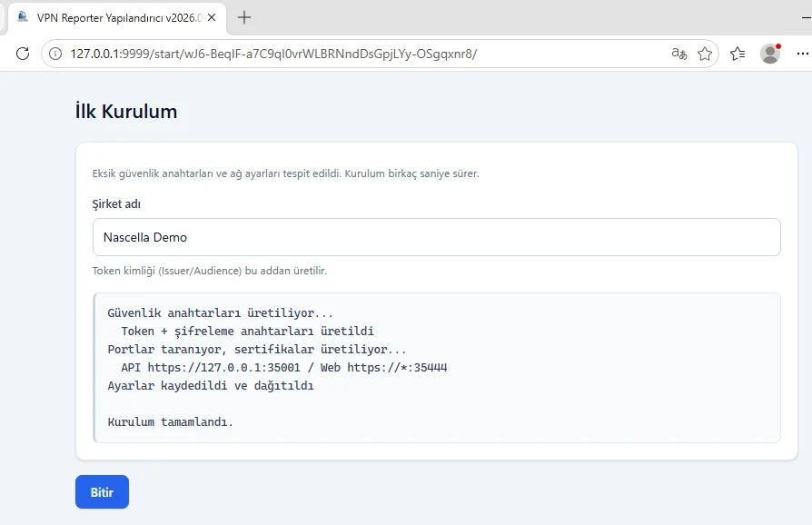The width and height of the screenshot is (812, 525).
Task: Click the API https://127.0.0.1:35001 log line
Action: [x=283, y=368]
